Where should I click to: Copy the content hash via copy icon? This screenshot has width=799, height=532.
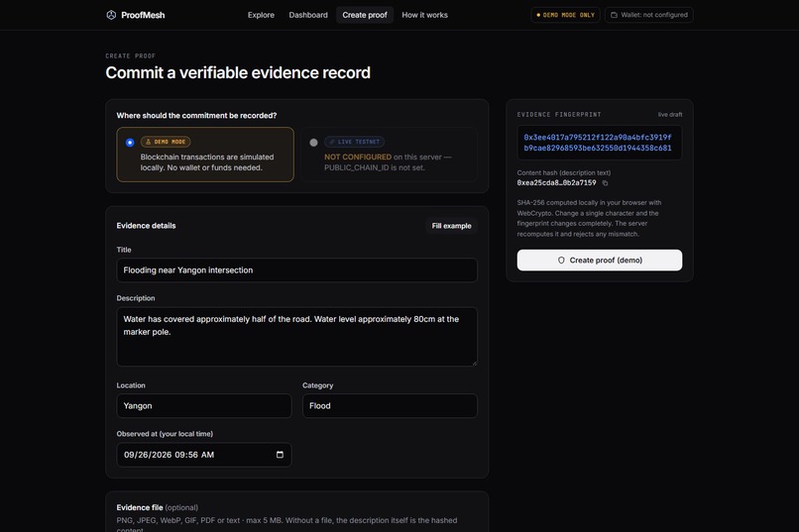605,182
